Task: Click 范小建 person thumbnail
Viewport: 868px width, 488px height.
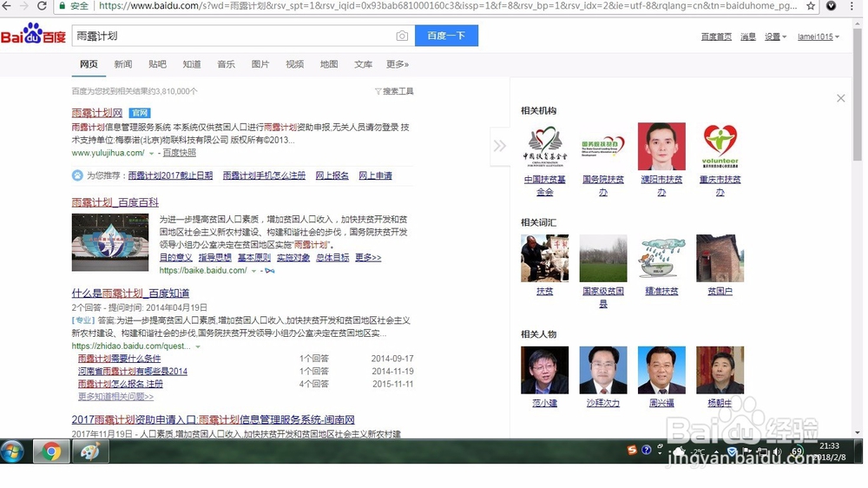Action: pyautogui.click(x=545, y=370)
